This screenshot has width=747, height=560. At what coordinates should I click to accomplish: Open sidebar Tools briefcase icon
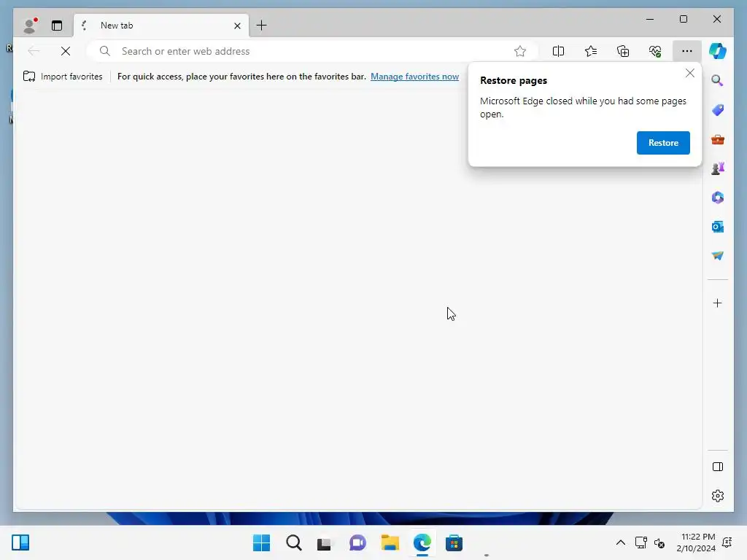[718, 139]
